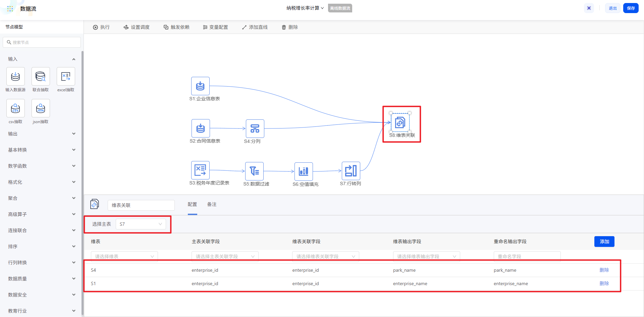
Task: Select the S5 数据过滤 node
Action: click(x=254, y=171)
